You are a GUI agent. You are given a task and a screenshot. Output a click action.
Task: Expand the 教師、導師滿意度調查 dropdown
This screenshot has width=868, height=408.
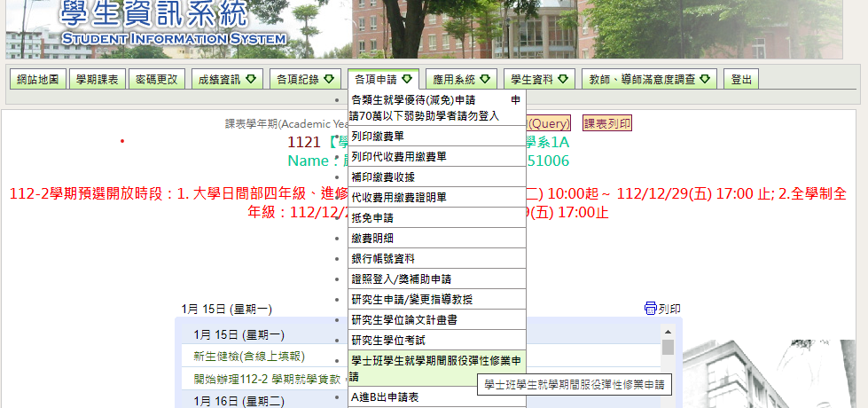tap(649, 79)
